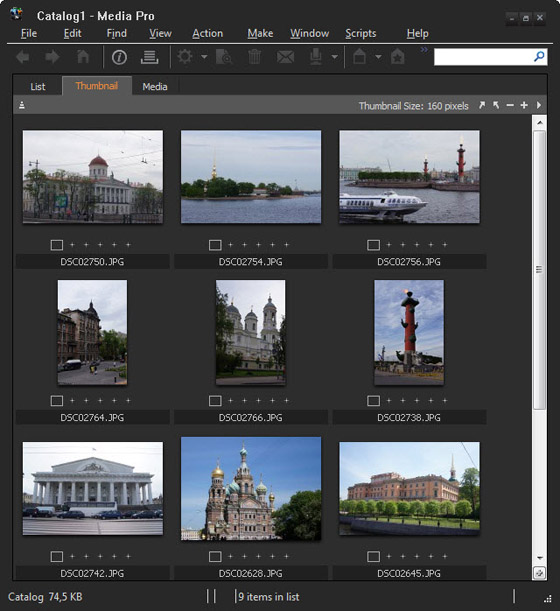Screen dimensions: 560x611
Task: Select the Thumbnail tab
Action: tap(97, 86)
